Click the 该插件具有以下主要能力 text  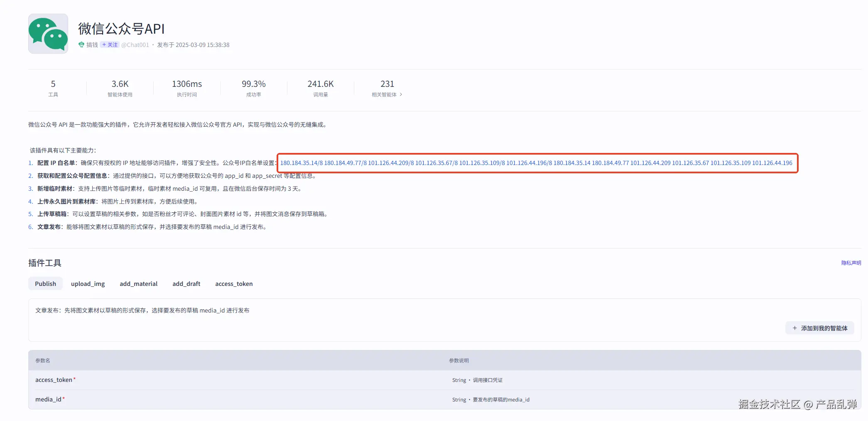point(63,150)
